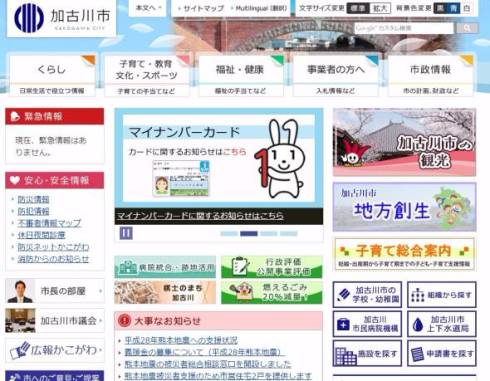Click the organization chart icon
Screen dimensions: 490x381
[x=418, y=295]
